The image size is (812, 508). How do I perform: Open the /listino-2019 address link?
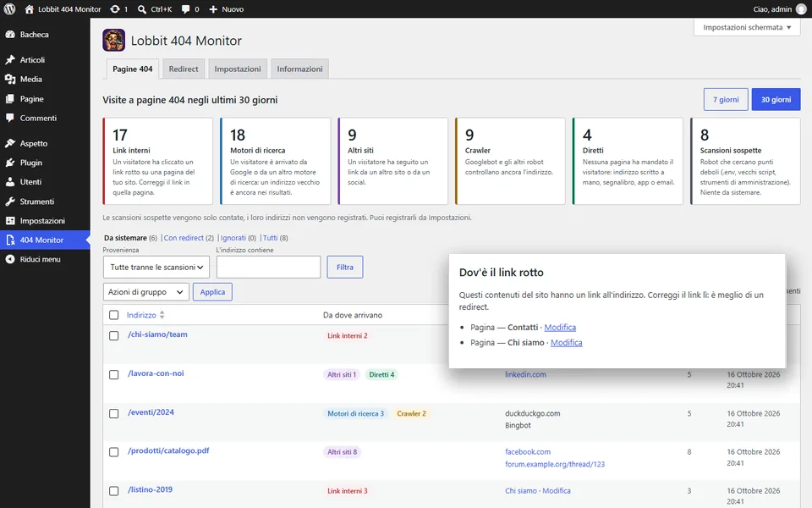pos(150,489)
